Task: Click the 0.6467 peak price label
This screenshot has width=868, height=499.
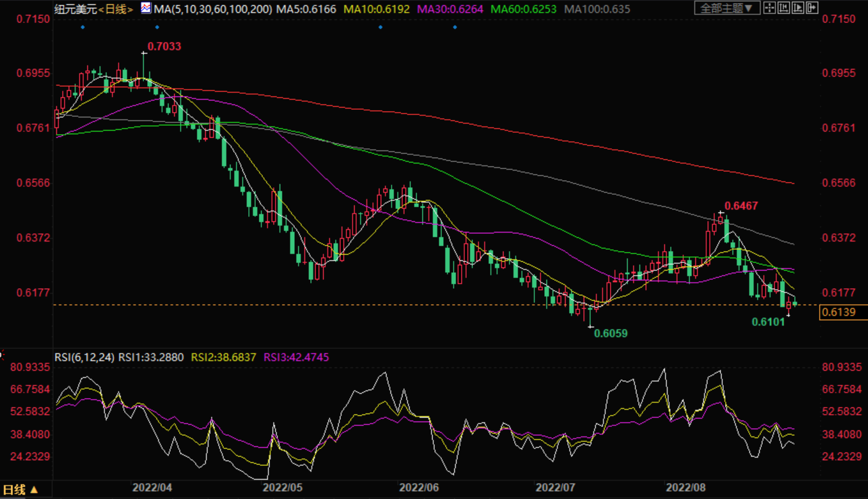Action: [x=741, y=206]
